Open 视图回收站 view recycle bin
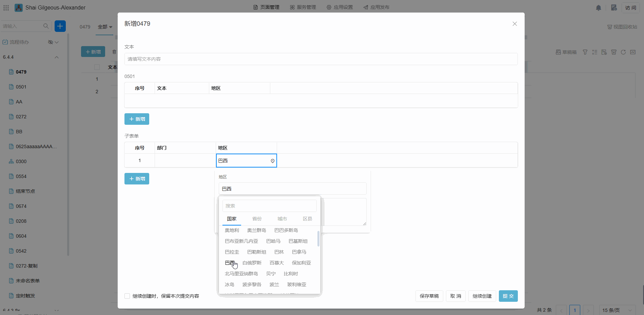 point(622,27)
